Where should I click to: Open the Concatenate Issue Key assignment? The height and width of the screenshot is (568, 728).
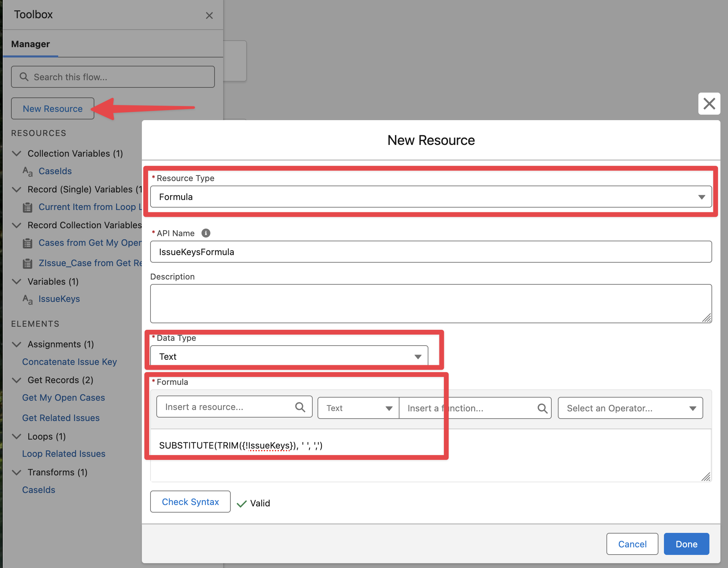70,362
